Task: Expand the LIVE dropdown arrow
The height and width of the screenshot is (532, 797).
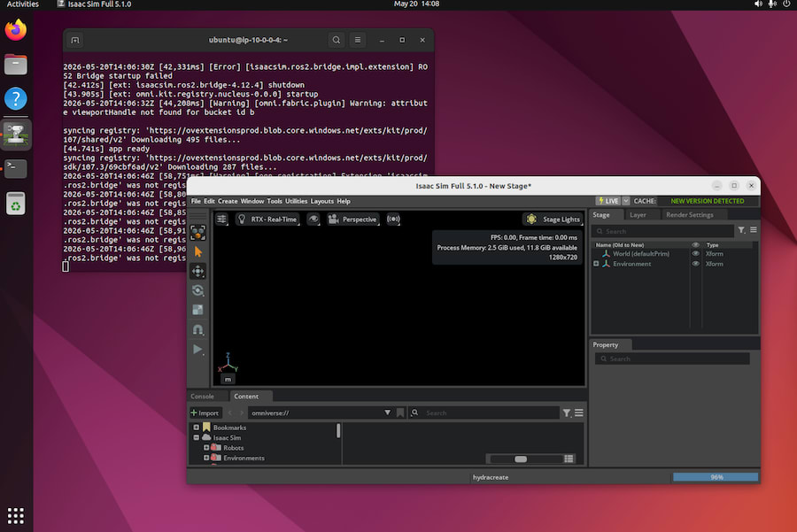Action: click(626, 201)
